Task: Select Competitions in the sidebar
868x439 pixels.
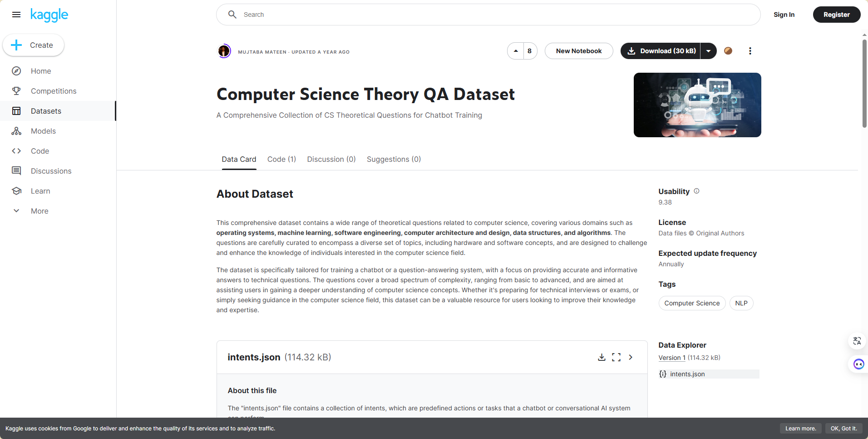Action: click(54, 91)
